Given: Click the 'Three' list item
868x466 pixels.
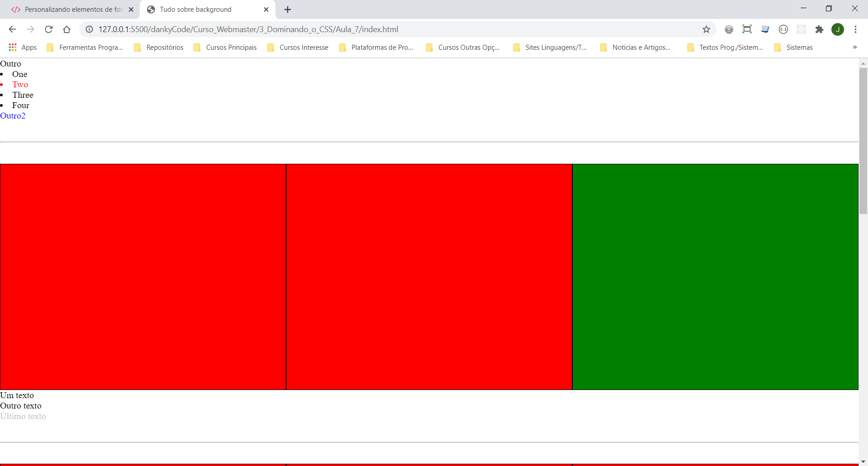Looking at the screenshot, I should [x=23, y=95].
